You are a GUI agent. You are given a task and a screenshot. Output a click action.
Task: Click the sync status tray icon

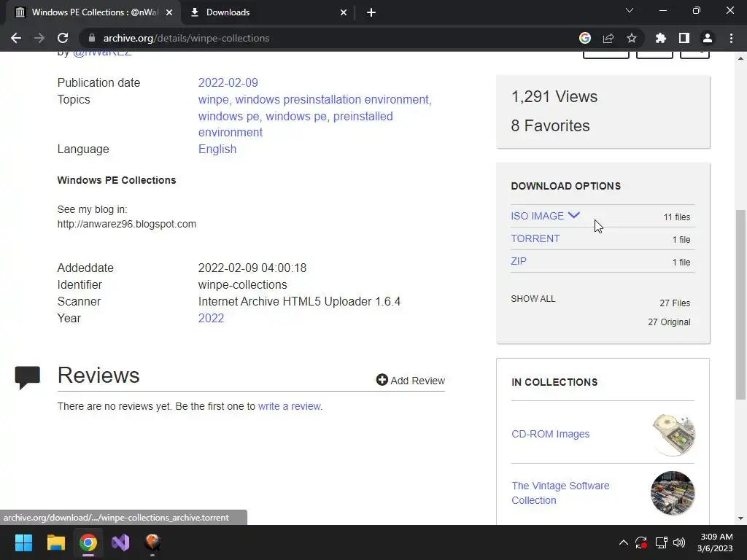click(x=641, y=542)
